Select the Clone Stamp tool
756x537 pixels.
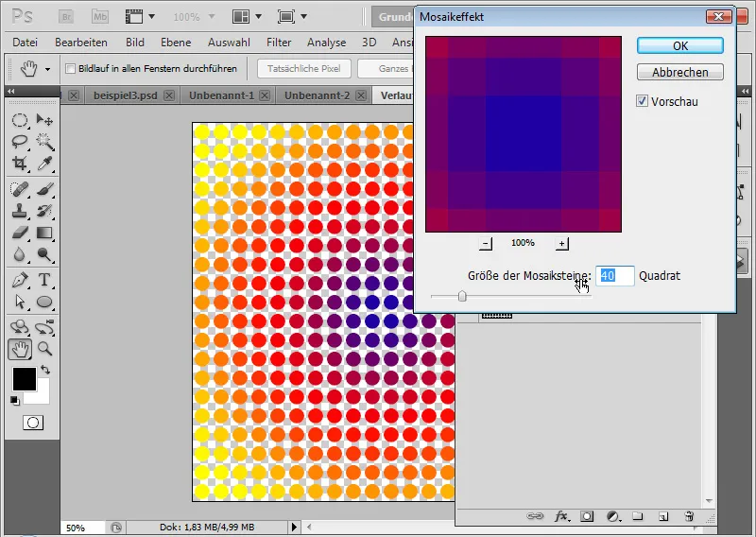click(19, 211)
